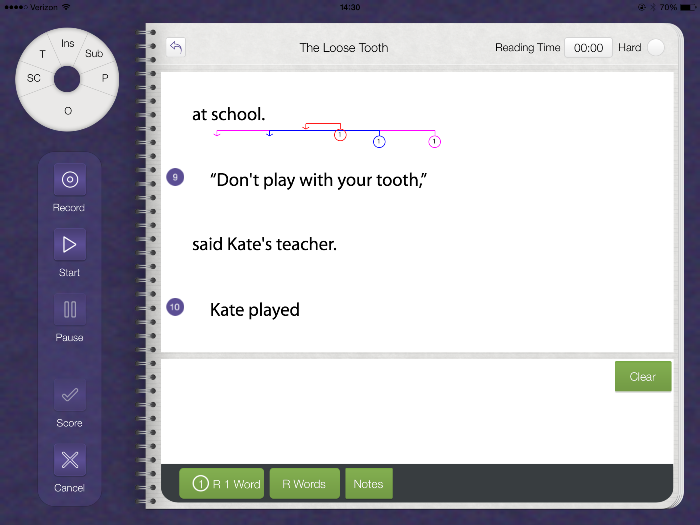Select the Sub segment on wheel
Viewport: 700px width, 525px height.
coord(94,54)
